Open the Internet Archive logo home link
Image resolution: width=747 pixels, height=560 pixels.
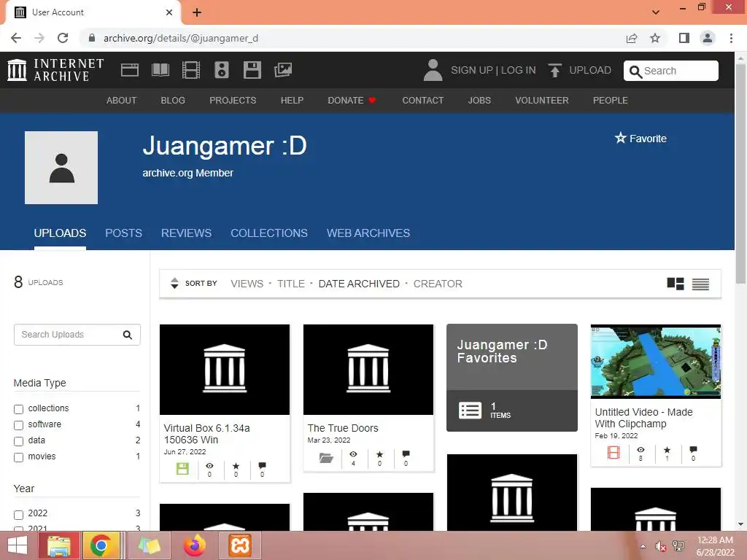pyautogui.click(x=55, y=70)
